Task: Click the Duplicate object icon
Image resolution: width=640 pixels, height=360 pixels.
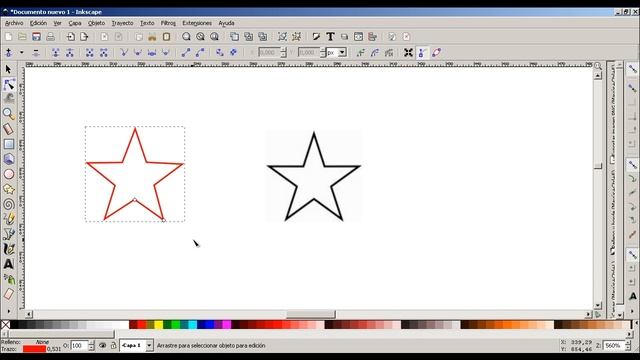Action: [235, 37]
